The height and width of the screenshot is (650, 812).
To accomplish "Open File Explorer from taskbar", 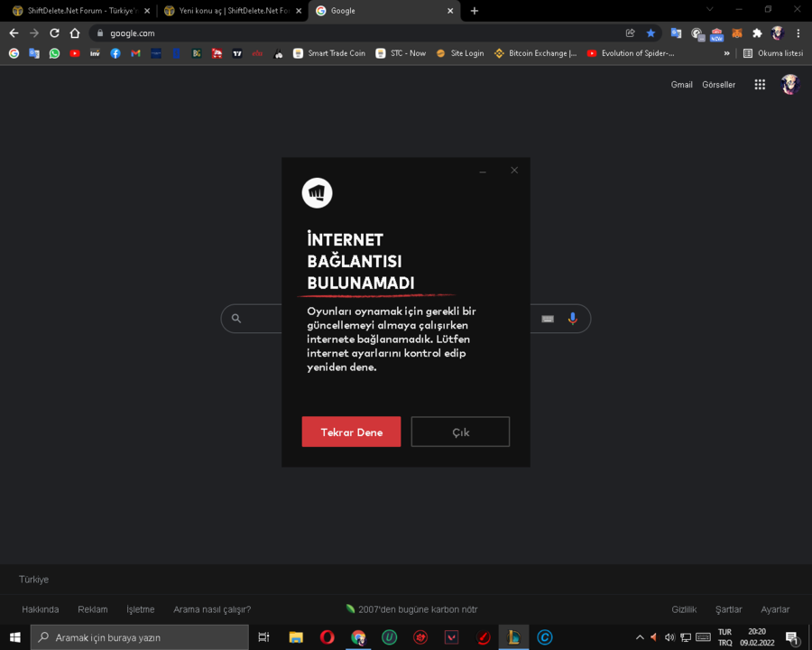I will (x=296, y=637).
